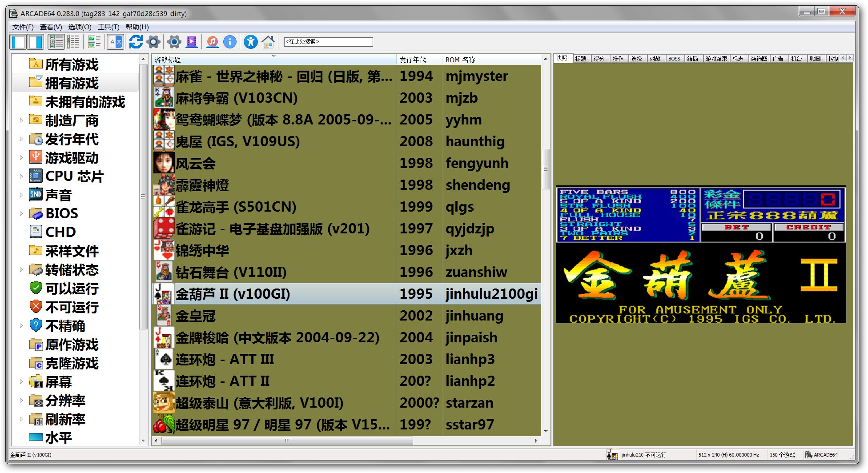The height and width of the screenshot is (473, 868).
Task: Click the translate language toolbar icon
Action: coord(115,42)
